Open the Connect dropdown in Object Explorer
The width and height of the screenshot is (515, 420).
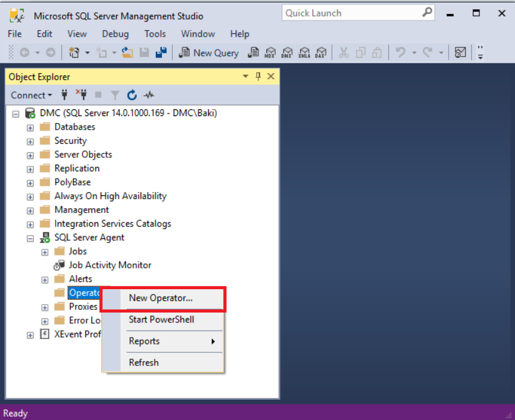31,95
